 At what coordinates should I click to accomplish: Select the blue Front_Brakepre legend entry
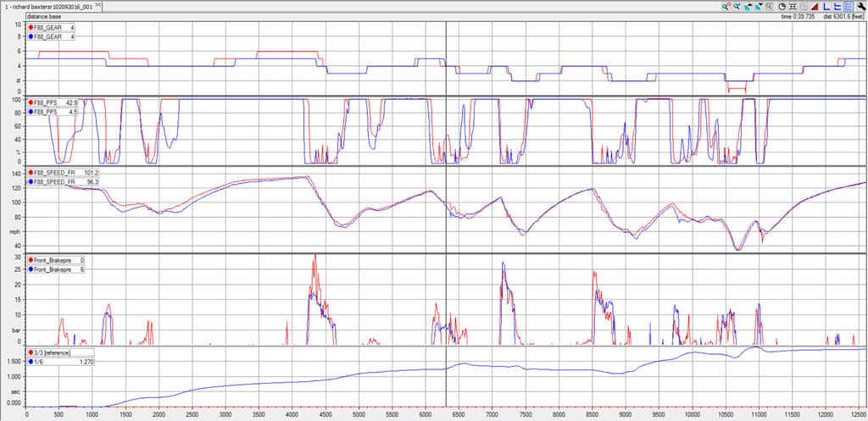[57, 269]
